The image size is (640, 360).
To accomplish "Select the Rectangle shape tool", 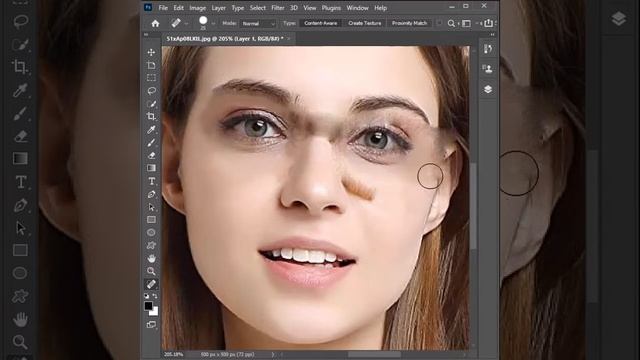I will click(x=151, y=220).
